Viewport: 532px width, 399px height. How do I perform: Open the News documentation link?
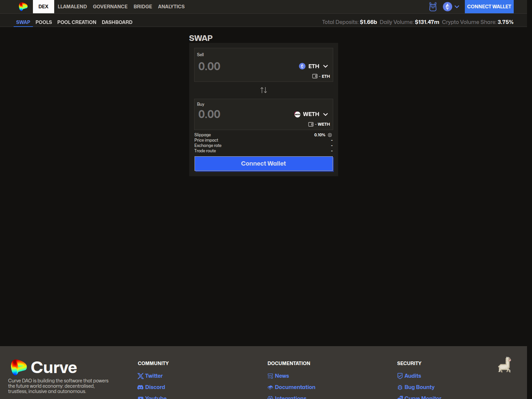282,376
